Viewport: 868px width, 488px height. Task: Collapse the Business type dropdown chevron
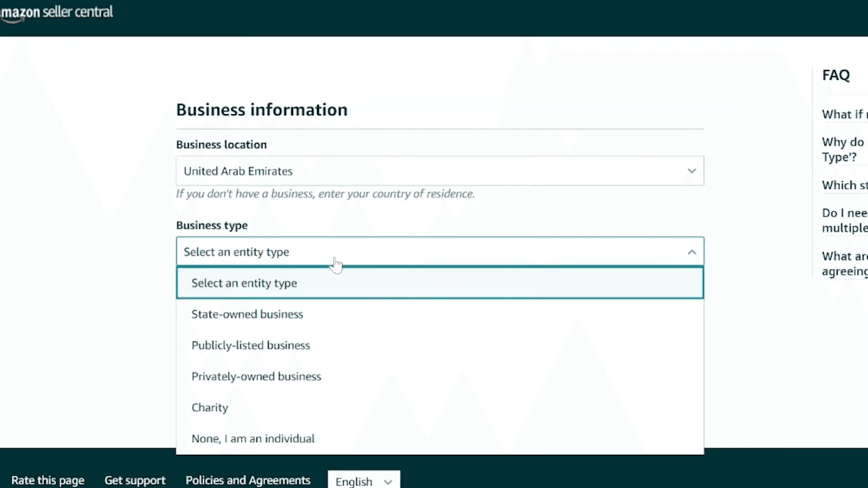(691, 252)
